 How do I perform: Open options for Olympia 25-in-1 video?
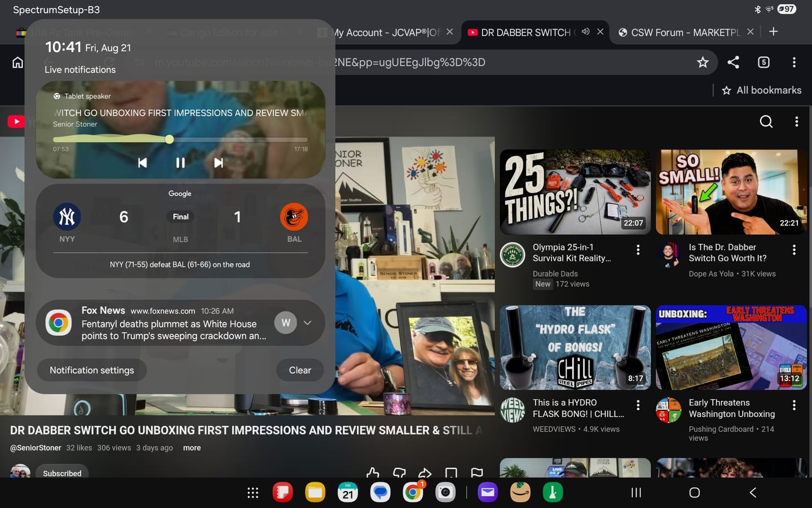coord(638,249)
